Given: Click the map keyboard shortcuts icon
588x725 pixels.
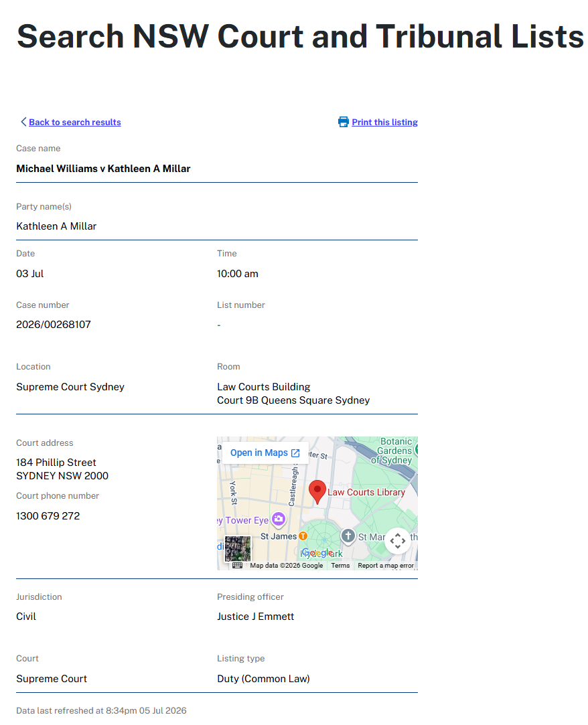Looking at the screenshot, I should point(237,566).
